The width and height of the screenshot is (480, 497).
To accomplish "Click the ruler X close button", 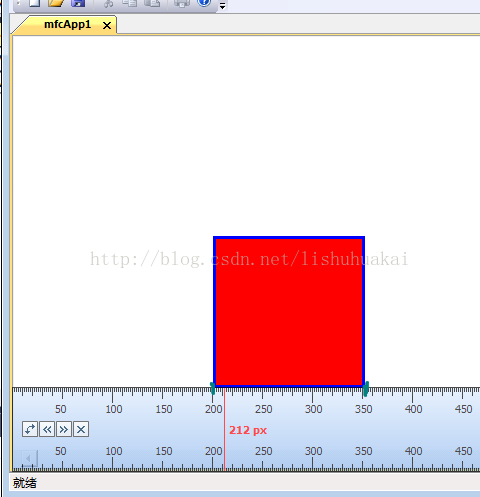I will pos(81,429).
